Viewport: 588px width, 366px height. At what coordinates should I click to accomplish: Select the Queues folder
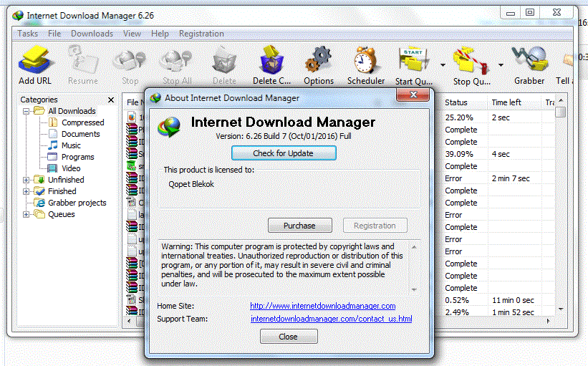(x=61, y=214)
